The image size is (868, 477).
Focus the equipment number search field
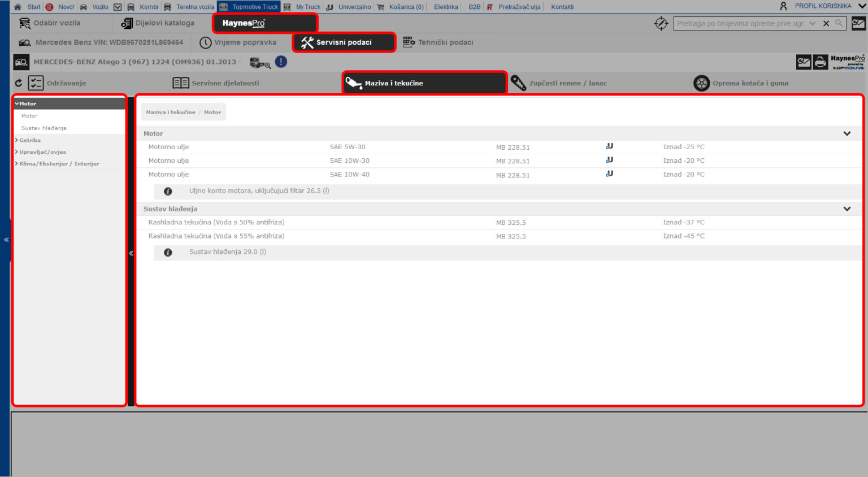[x=740, y=23]
